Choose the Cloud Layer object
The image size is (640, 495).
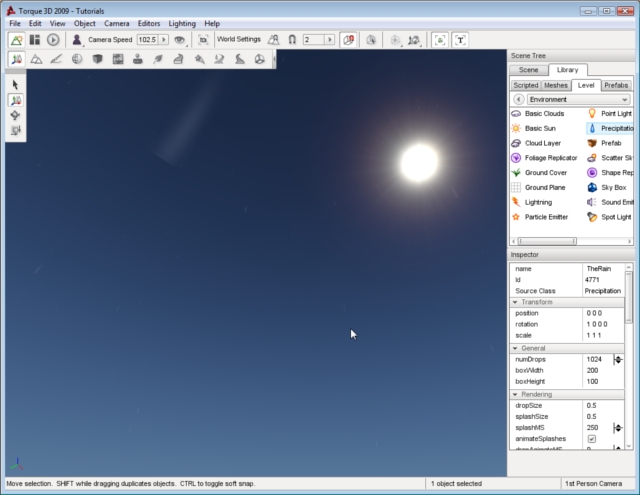(x=542, y=143)
